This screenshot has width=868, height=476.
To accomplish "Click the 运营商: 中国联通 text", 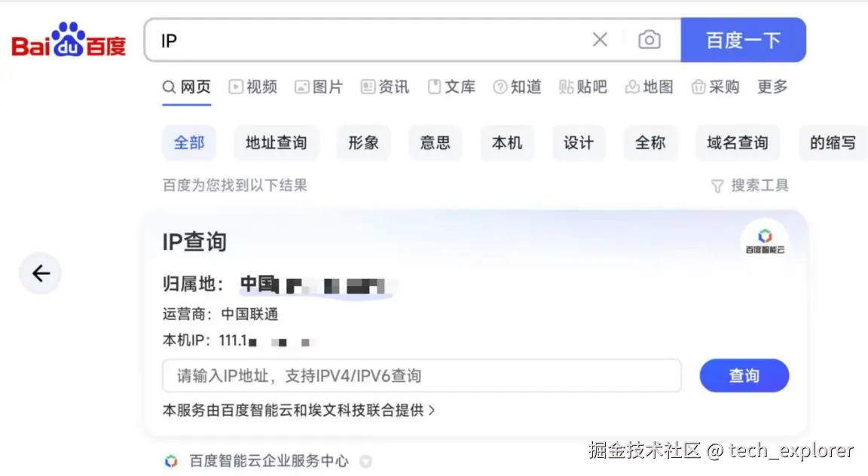I will point(220,314).
